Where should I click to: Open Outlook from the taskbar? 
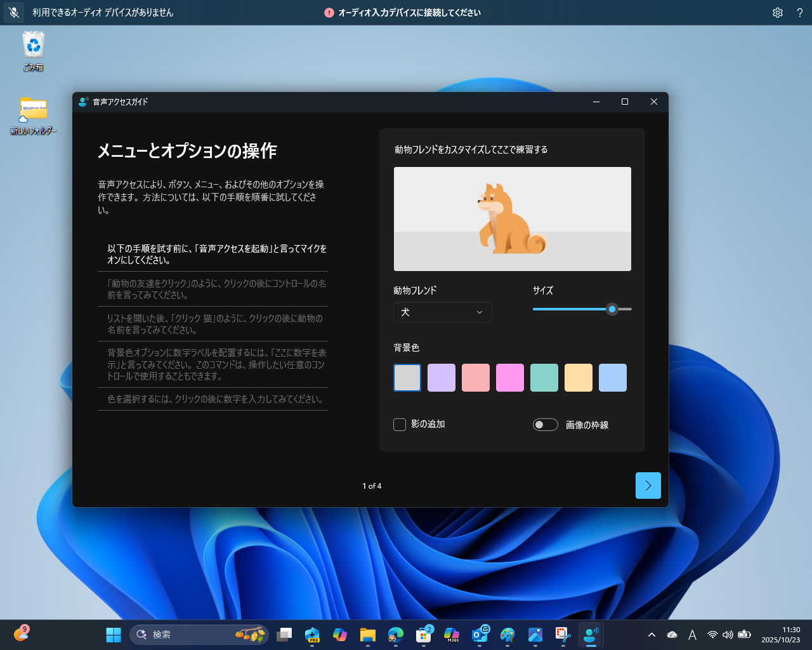pyautogui.click(x=480, y=634)
